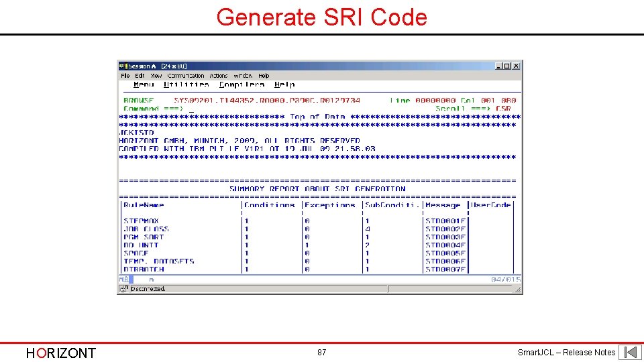644x362 pixels.
Task: Click message code STD0003E
Action: pos(445,237)
